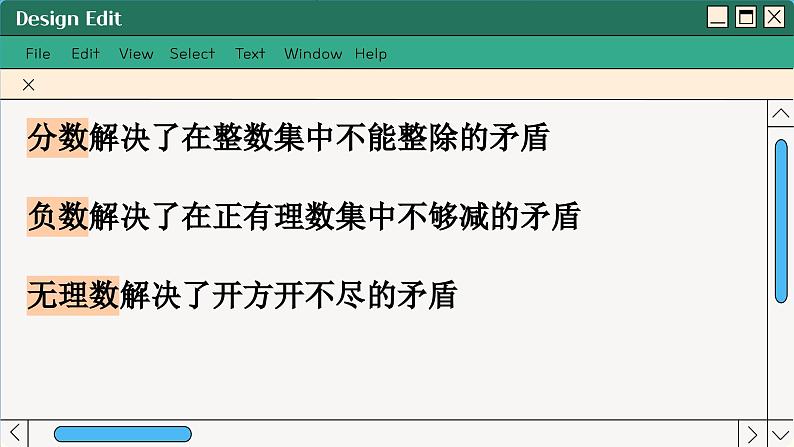This screenshot has width=794, height=447.
Task: Open the Select menu
Action: pos(192,54)
